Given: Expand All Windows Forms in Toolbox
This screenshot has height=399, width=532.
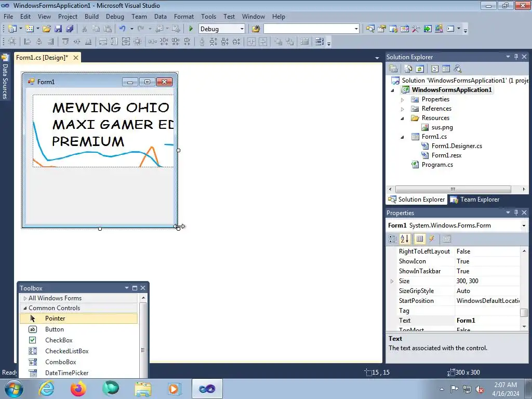Looking at the screenshot, I should (25, 298).
